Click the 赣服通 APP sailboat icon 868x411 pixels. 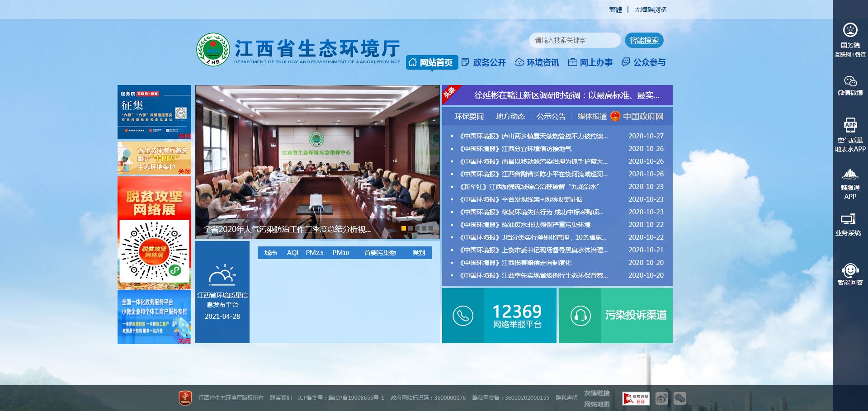pos(850,175)
